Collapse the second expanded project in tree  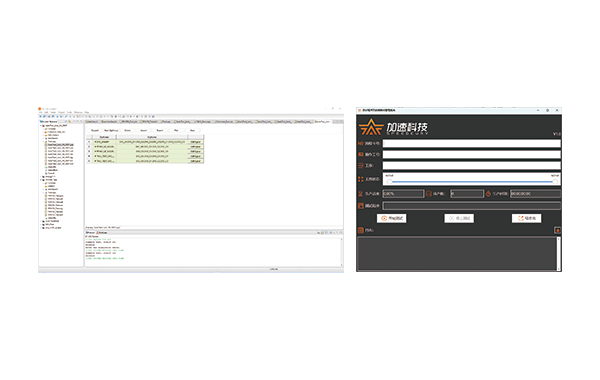click(x=41, y=180)
